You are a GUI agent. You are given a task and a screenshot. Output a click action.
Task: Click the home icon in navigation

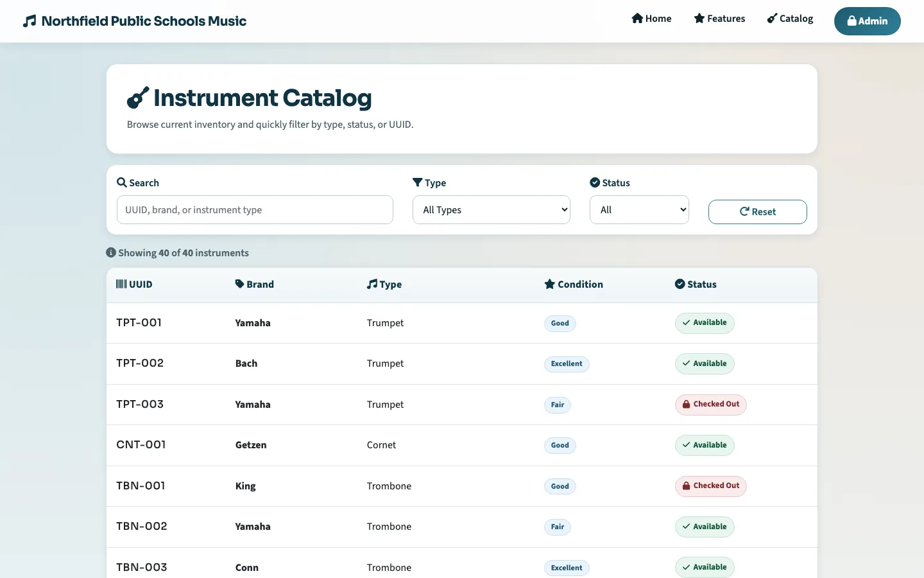click(637, 18)
